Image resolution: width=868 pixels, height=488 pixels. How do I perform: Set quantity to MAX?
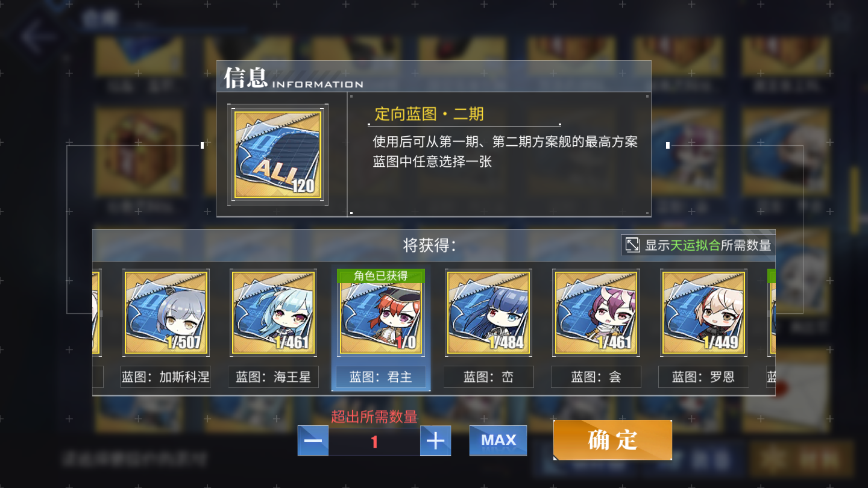pos(498,440)
